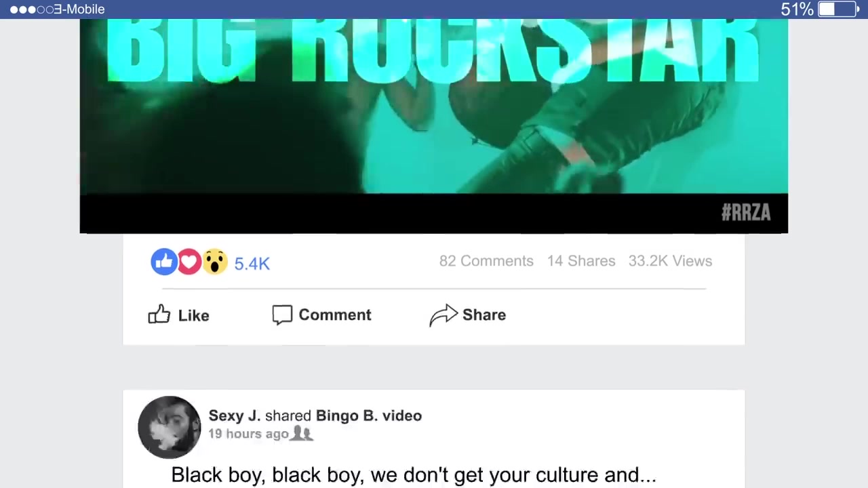Tap the Like thumbs-up outline icon
Viewport: 868px width, 488px height.
(159, 314)
